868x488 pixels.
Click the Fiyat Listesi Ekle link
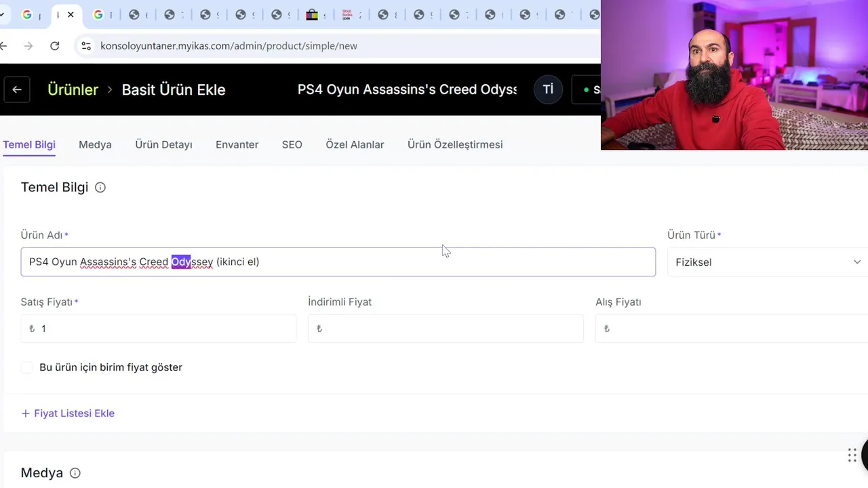68,413
